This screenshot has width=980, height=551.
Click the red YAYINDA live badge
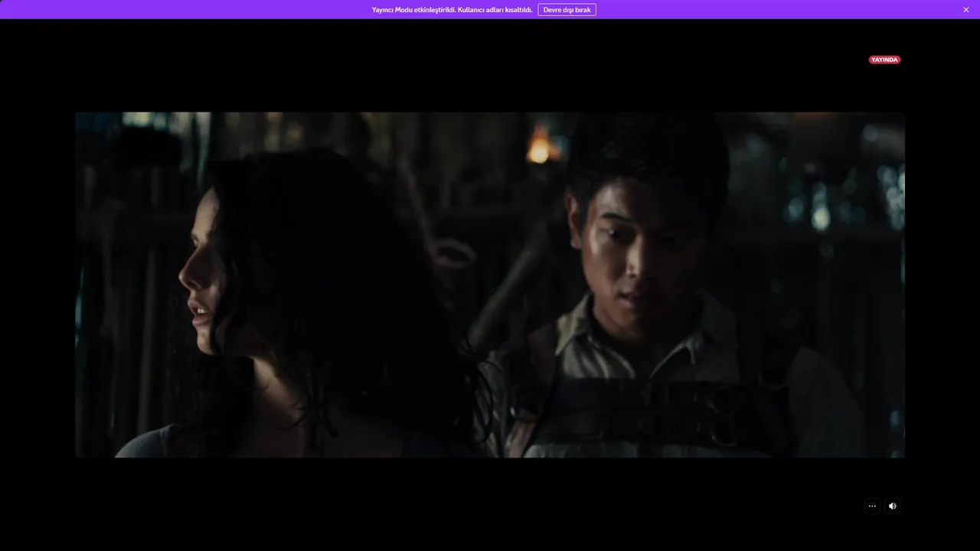pyautogui.click(x=884, y=60)
